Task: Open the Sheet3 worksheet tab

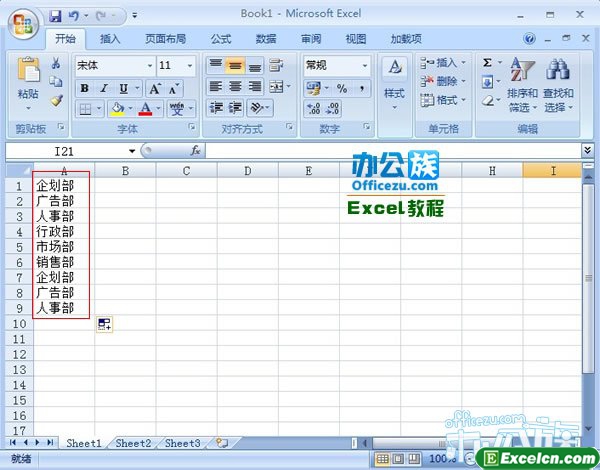Action: [x=183, y=443]
